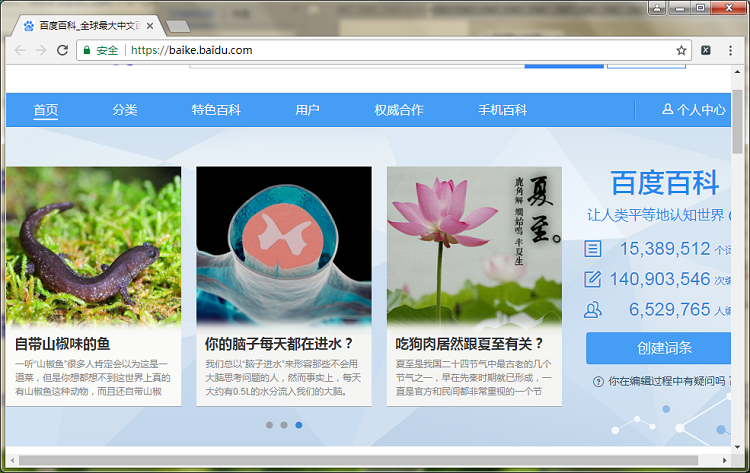Click the brain illustration thumbnail
The width and height of the screenshot is (750, 473).
(284, 246)
